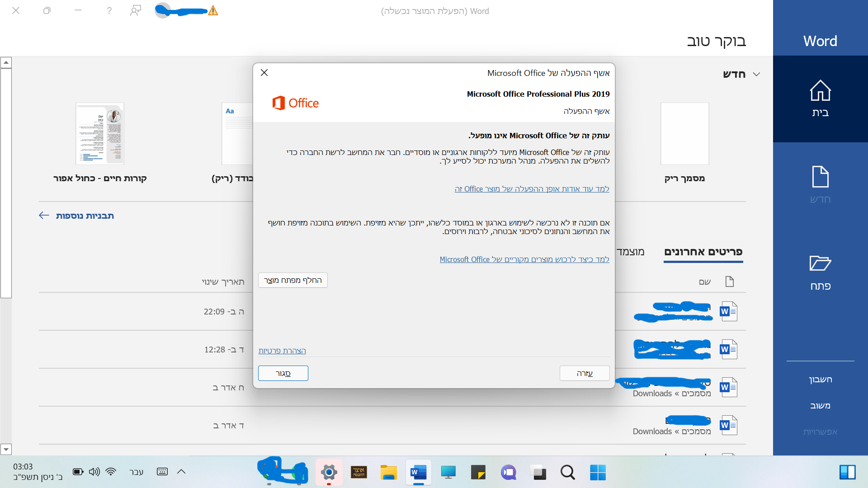This screenshot has height=488, width=868.
Task: Click the activation warning triangle icon
Action: (x=213, y=11)
